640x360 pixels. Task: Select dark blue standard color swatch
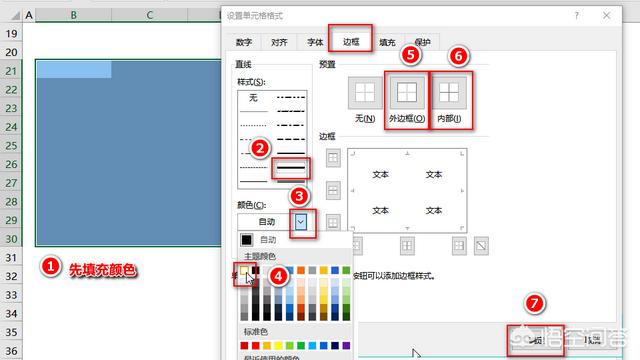pos(335,346)
